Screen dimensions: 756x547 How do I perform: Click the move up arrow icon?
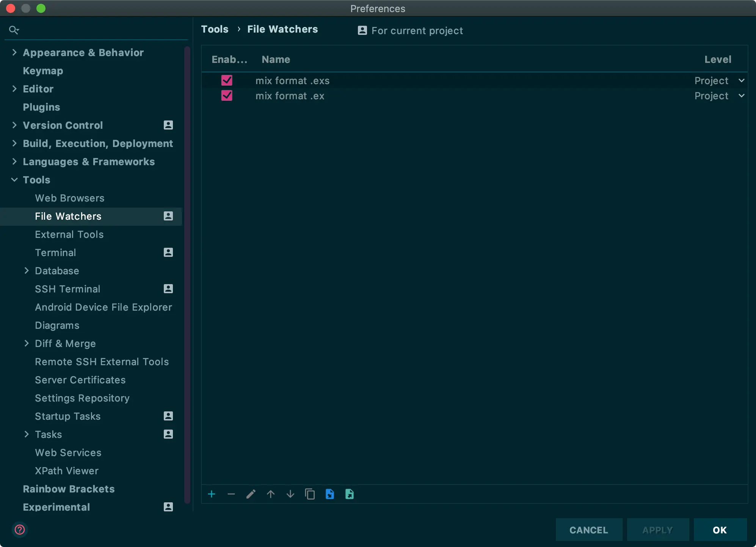271,494
